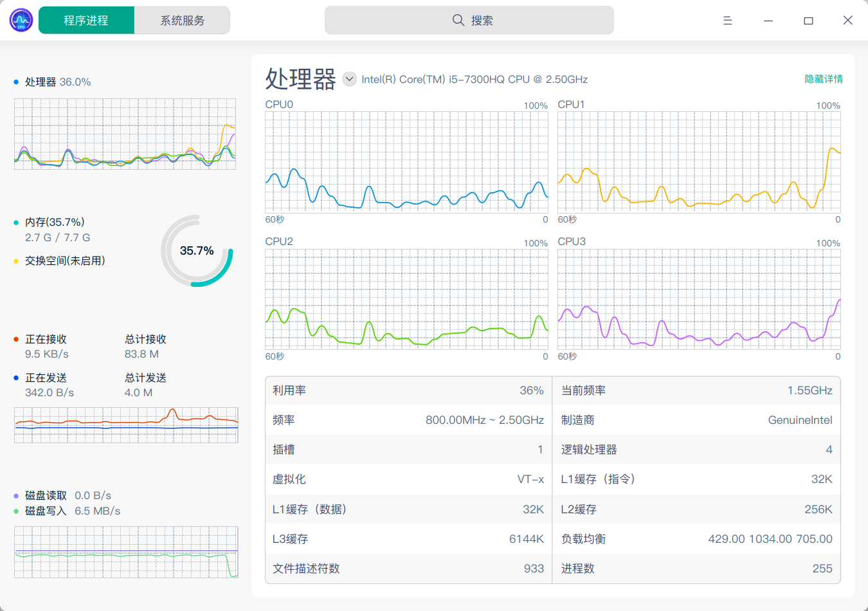
Task: Select the 内存 memory entry in sidebar
Action: [x=55, y=223]
